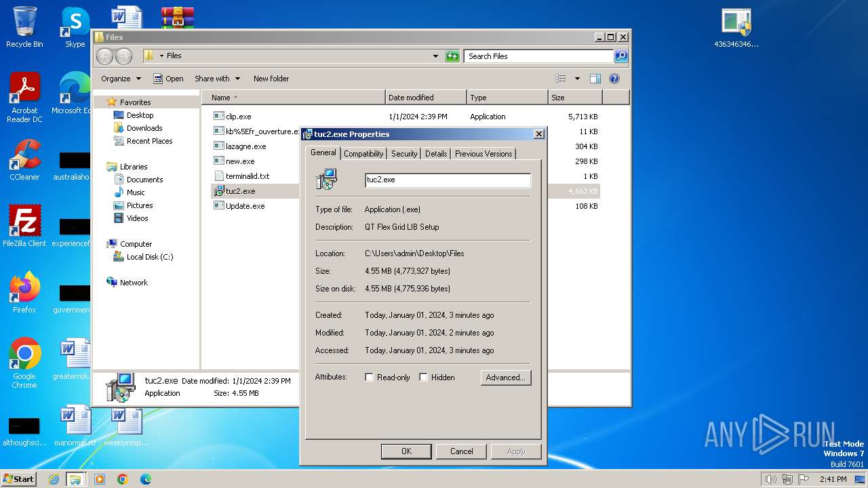Open FileZilla Client desktop shortcut

[x=24, y=226]
